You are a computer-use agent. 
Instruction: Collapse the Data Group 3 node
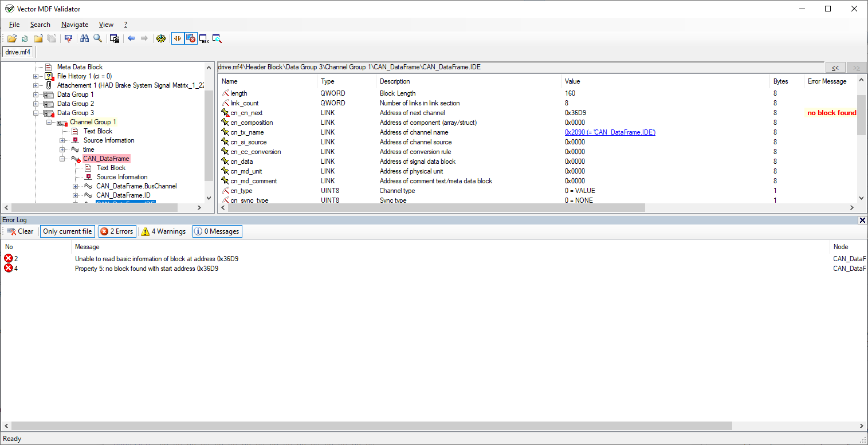[x=36, y=112]
